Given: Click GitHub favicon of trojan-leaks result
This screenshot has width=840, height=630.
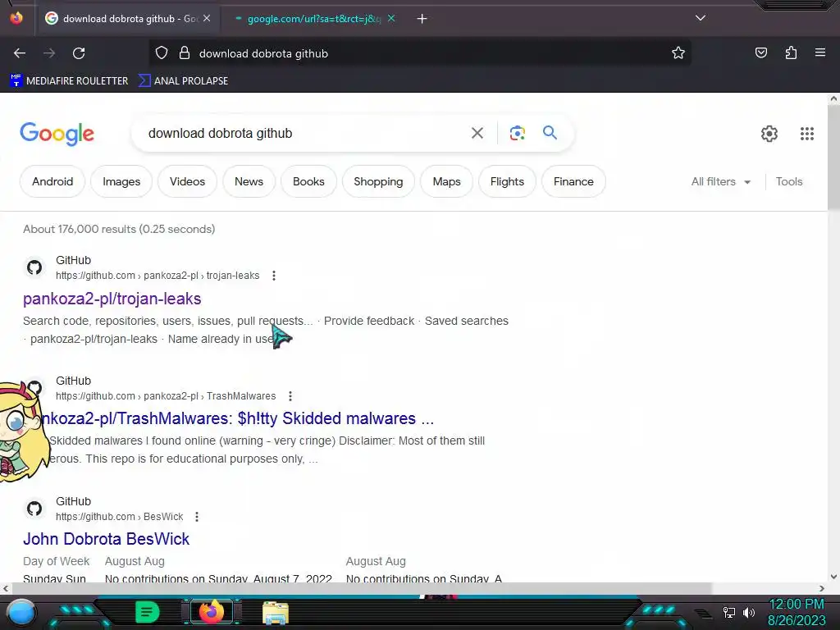Looking at the screenshot, I should (x=34, y=267).
